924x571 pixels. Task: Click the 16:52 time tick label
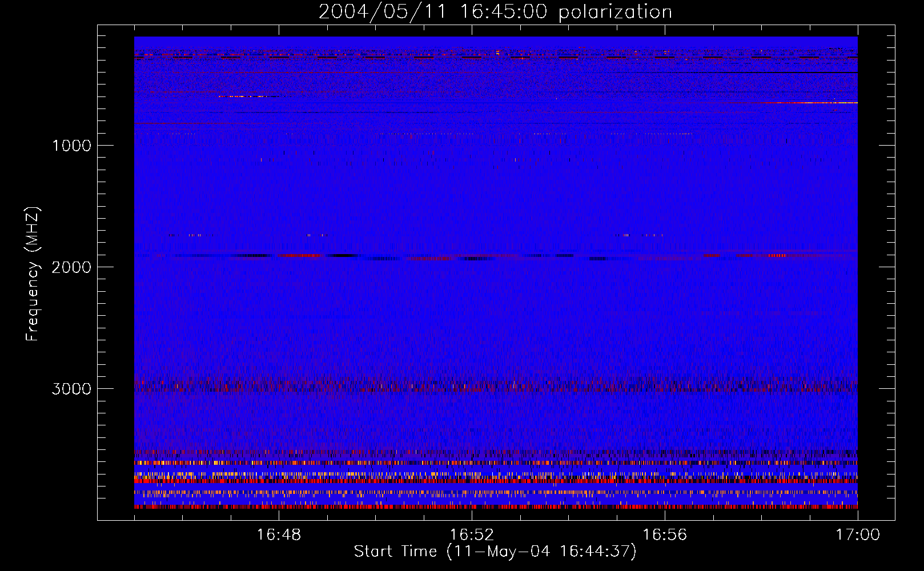coord(472,535)
